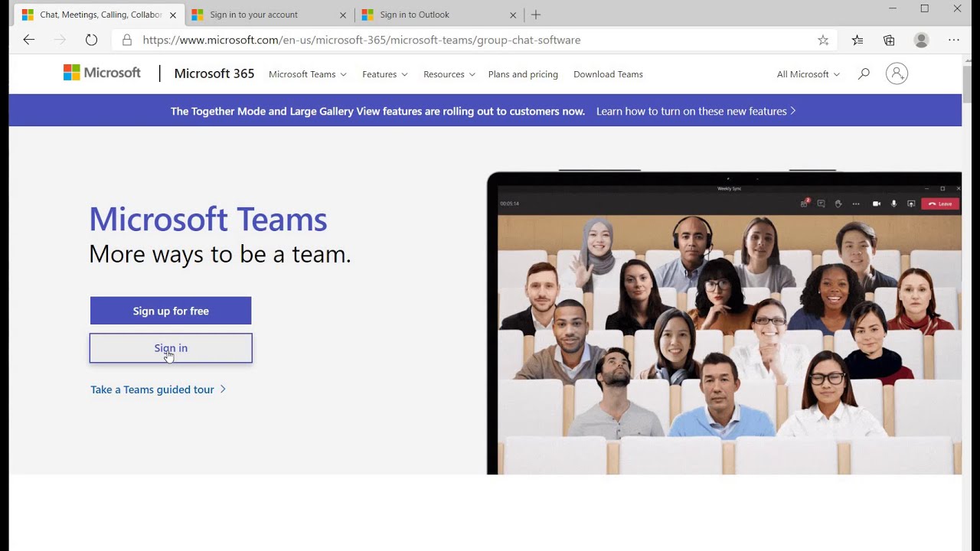Open the browser profile avatar icon
This screenshot has width=980, height=551.
921,40
